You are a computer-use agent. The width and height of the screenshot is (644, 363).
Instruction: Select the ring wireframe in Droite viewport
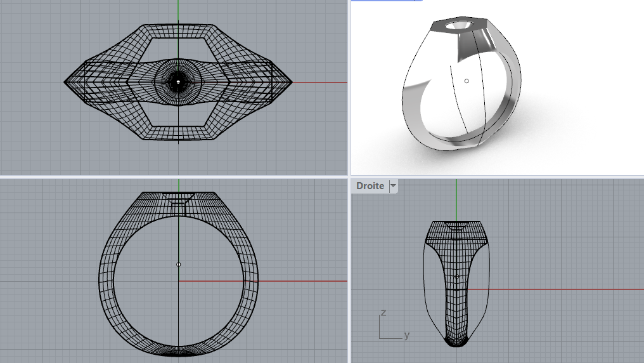click(x=456, y=284)
